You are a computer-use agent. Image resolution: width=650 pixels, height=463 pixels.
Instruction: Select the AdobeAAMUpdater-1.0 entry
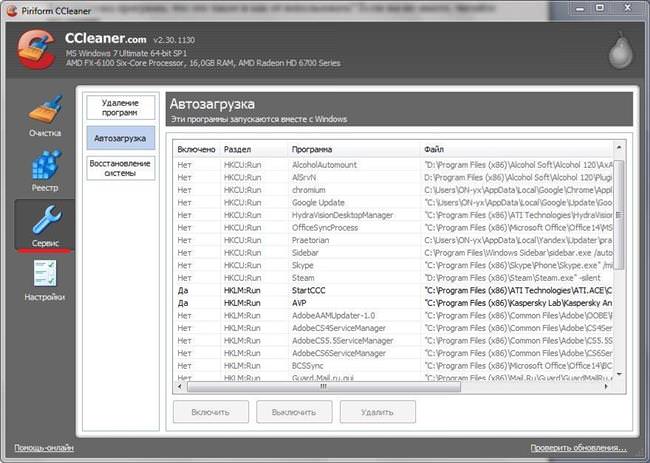(393, 315)
